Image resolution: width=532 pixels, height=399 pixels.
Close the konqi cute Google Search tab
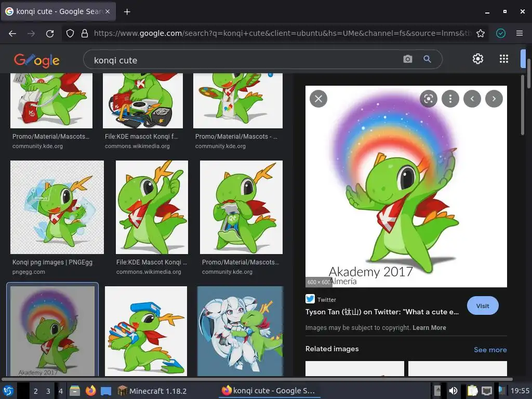pyautogui.click(x=108, y=11)
